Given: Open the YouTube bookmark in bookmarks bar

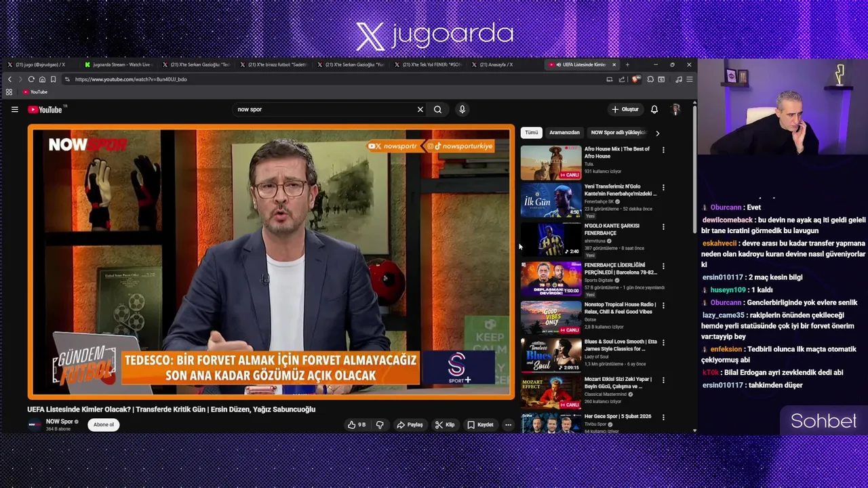Looking at the screenshot, I should pos(35,92).
